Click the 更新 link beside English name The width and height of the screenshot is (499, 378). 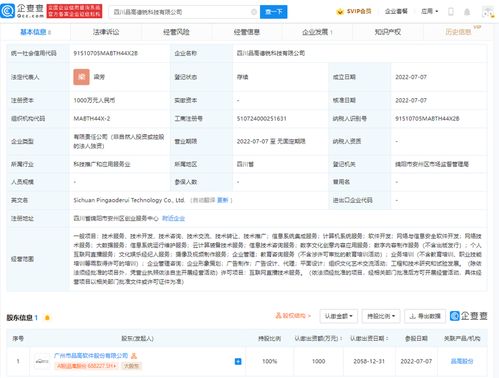point(223,200)
